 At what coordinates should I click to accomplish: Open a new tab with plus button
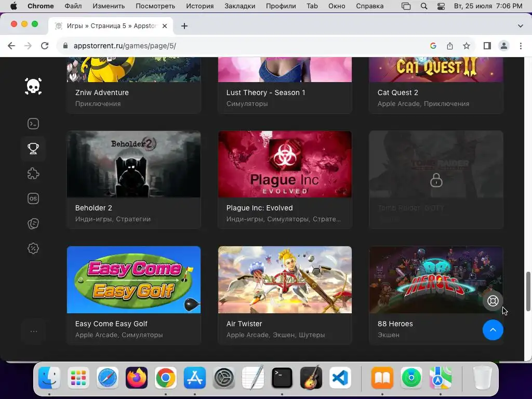[x=184, y=26]
